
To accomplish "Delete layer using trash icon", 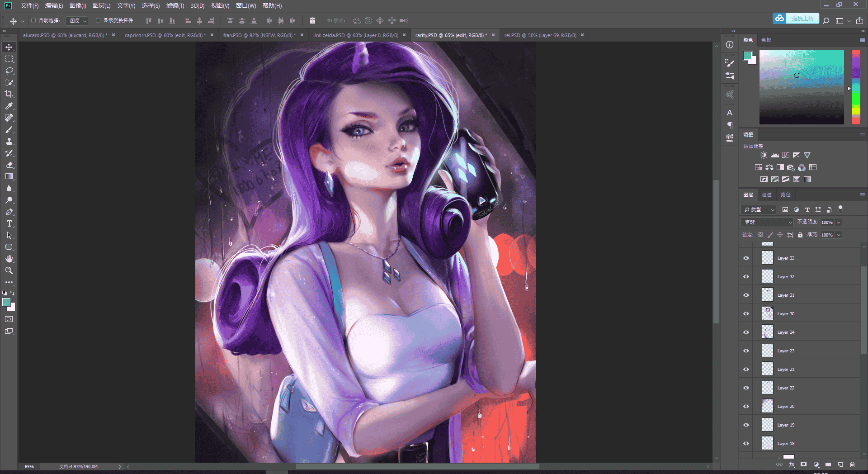I will (852, 465).
